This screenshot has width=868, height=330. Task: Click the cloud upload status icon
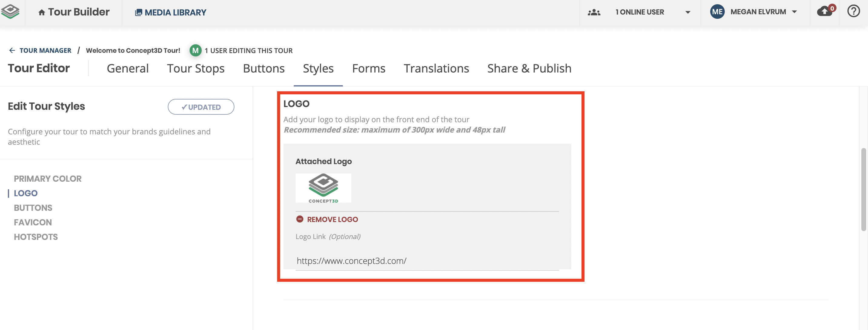pyautogui.click(x=824, y=12)
